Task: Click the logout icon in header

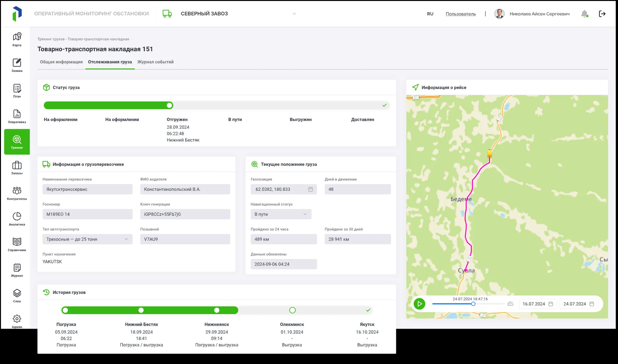Action: point(602,14)
